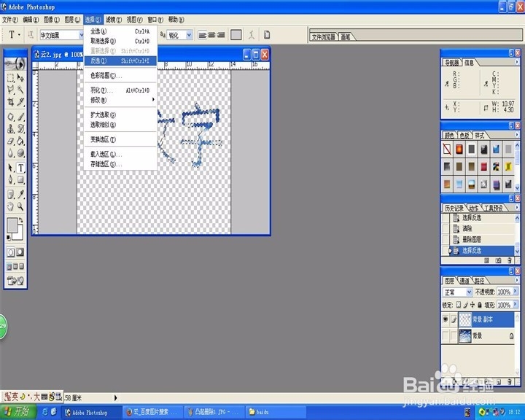Select the Eyedropper tool
The height and width of the screenshot is (420, 525).
tap(20, 195)
